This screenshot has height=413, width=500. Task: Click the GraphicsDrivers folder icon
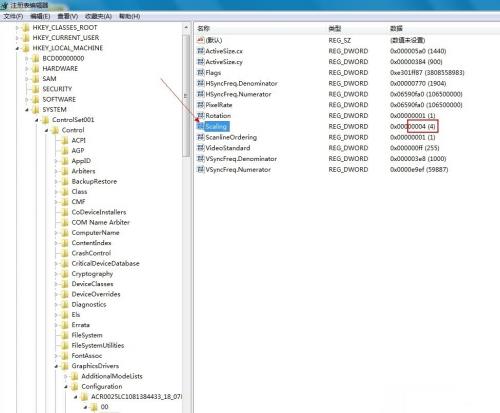pos(65,366)
